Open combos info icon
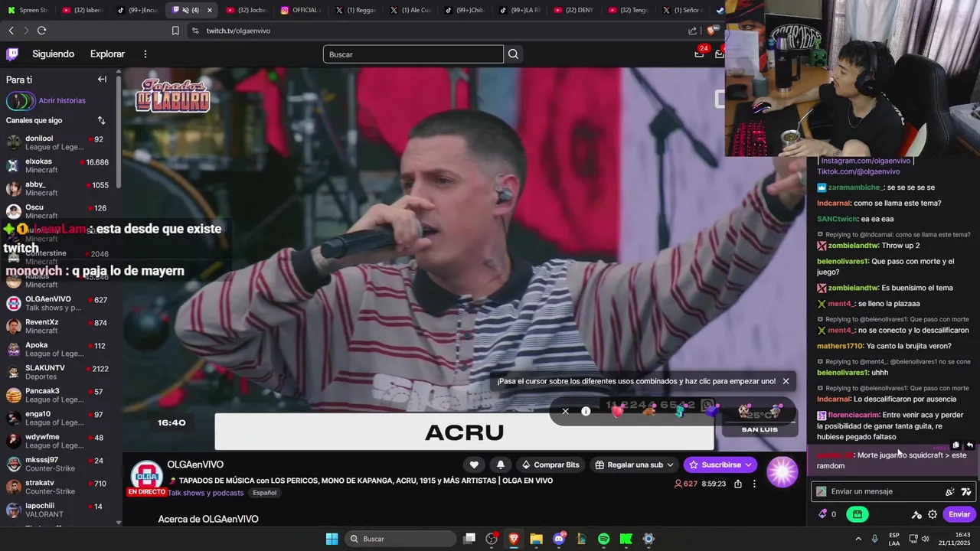Screen dimensions: 980x551 point(586,411)
